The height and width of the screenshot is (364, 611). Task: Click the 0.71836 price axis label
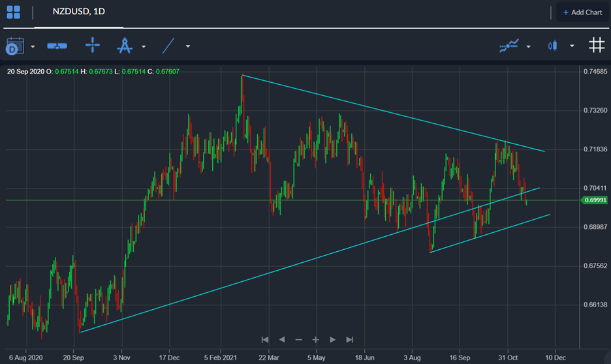(x=595, y=149)
